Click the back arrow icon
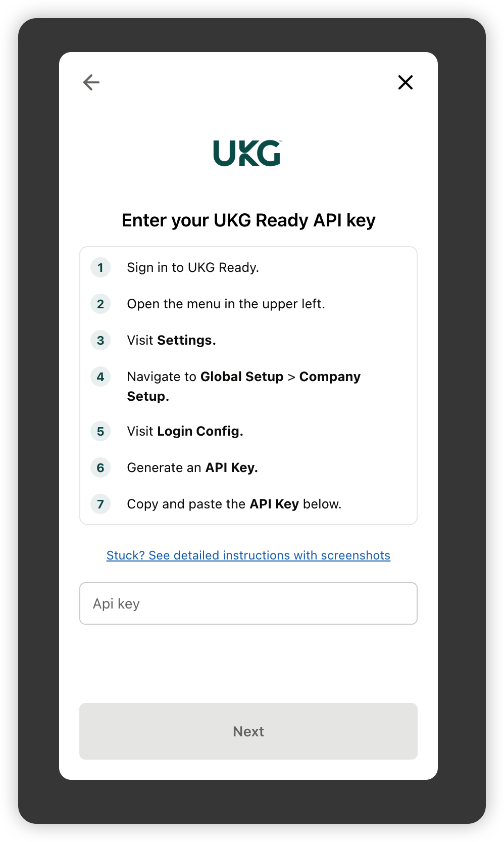 (91, 82)
